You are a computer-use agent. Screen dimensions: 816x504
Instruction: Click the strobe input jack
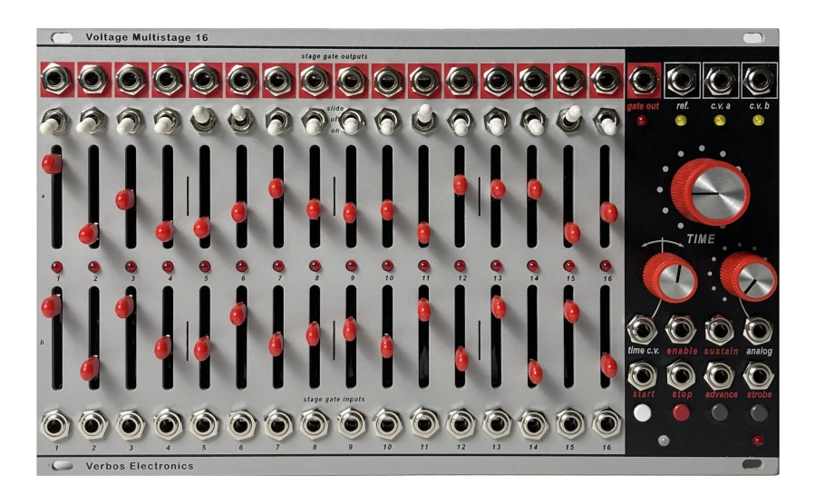pos(758,374)
